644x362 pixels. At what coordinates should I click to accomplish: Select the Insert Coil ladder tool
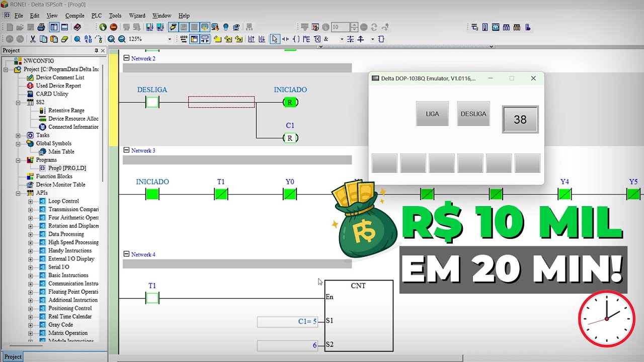296,39
